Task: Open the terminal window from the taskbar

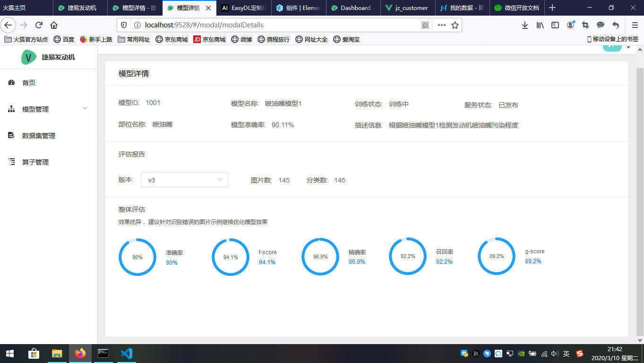Action: [x=103, y=354]
